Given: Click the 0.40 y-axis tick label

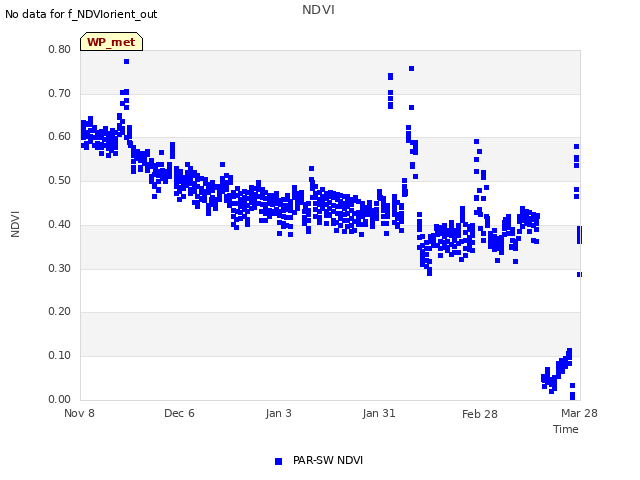Looking at the screenshot, I should point(59,224).
